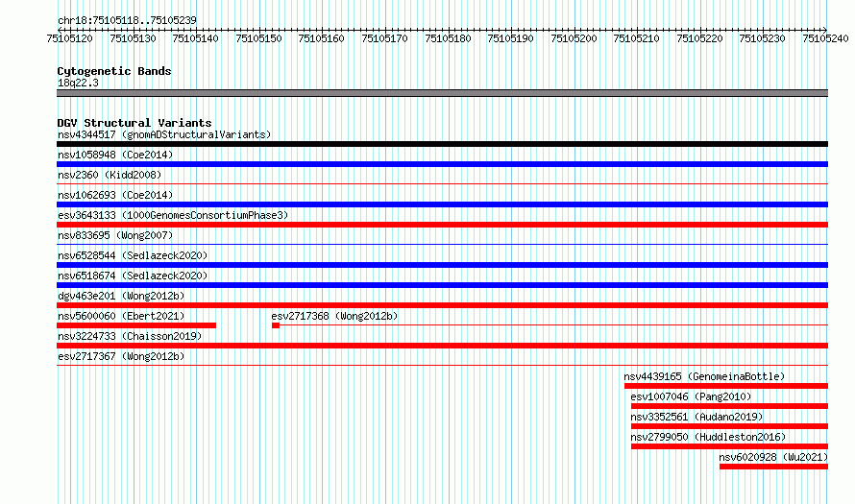Select the red nsv6020928 variant bar

773,467
